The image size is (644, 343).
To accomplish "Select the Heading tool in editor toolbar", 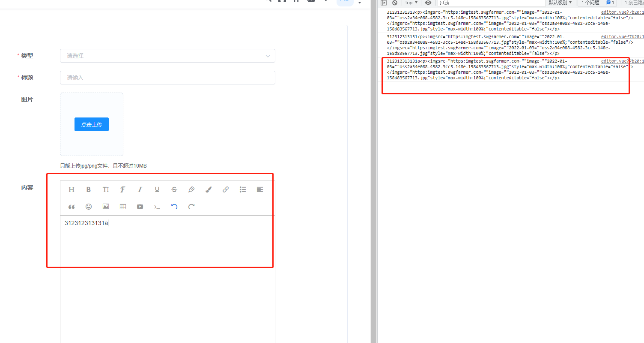I will pyautogui.click(x=72, y=190).
